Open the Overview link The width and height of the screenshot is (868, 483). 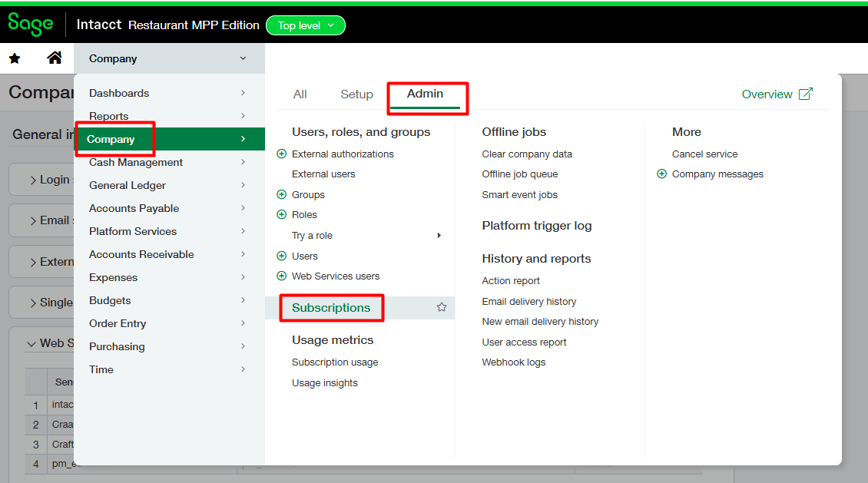tap(767, 94)
